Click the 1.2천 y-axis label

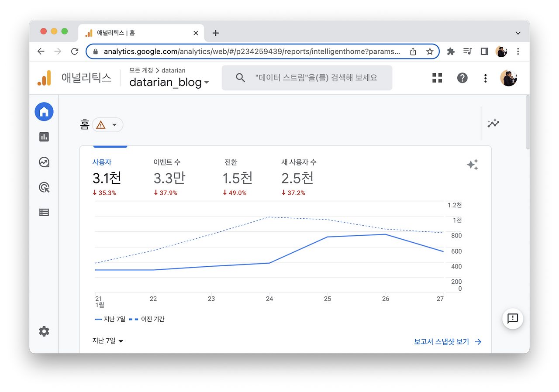point(455,205)
